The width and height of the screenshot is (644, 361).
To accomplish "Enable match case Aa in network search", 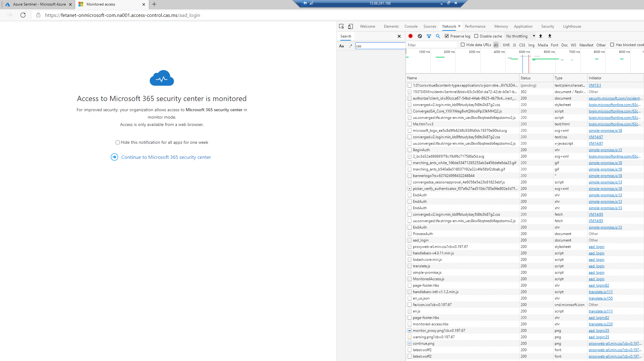I will pyautogui.click(x=341, y=46).
